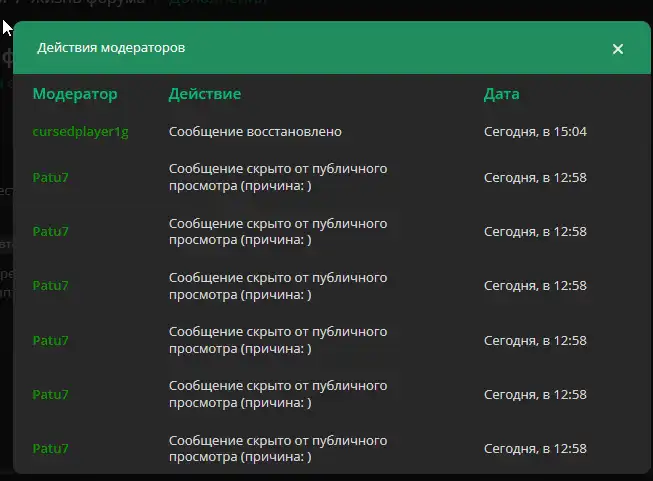The height and width of the screenshot is (481, 653).
Task: Click the 'Действия модераторов' dialog title
Action: pyautogui.click(x=110, y=48)
